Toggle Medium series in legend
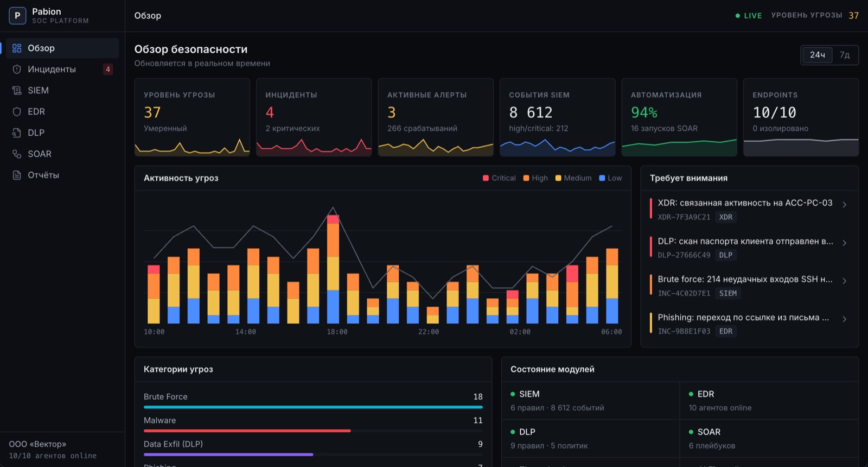The image size is (868, 467). coord(573,178)
